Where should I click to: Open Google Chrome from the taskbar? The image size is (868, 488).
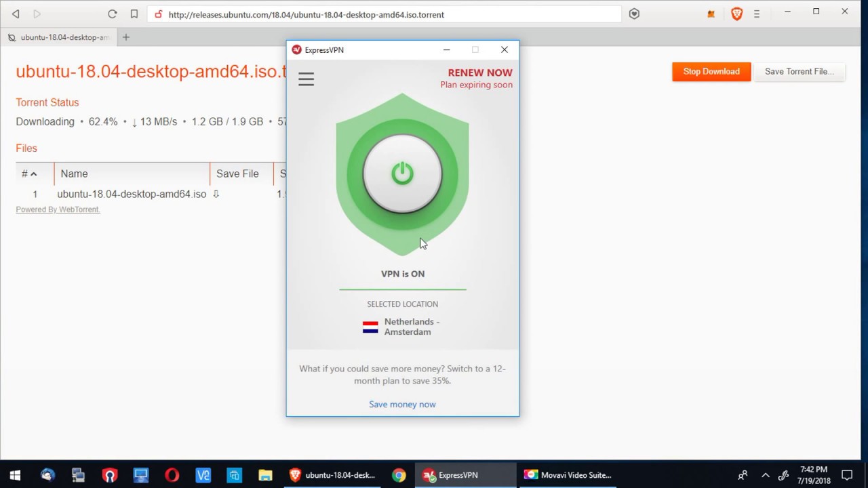click(x=399, y=475)
